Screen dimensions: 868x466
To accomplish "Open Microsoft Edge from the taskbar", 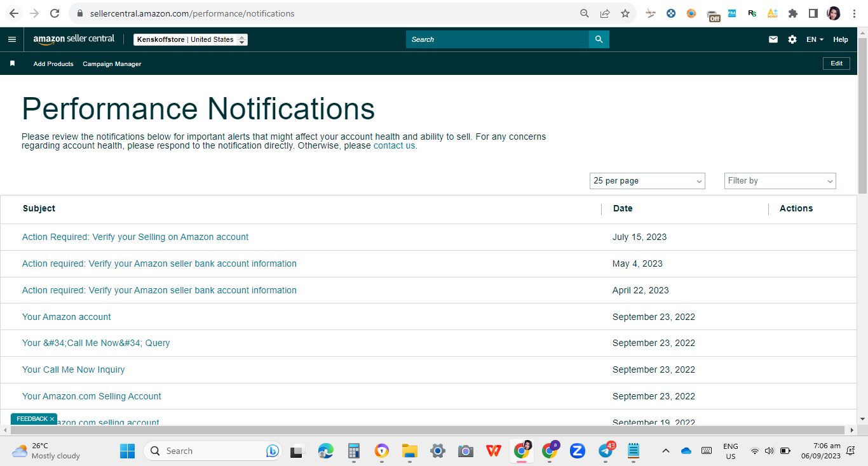I will click(326, 451).
